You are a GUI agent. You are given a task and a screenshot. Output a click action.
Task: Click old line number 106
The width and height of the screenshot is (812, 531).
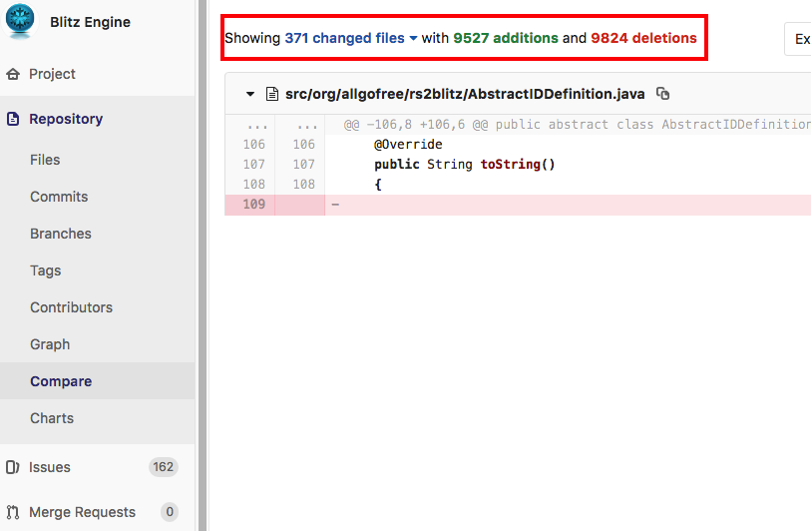(x=253, y=145)
